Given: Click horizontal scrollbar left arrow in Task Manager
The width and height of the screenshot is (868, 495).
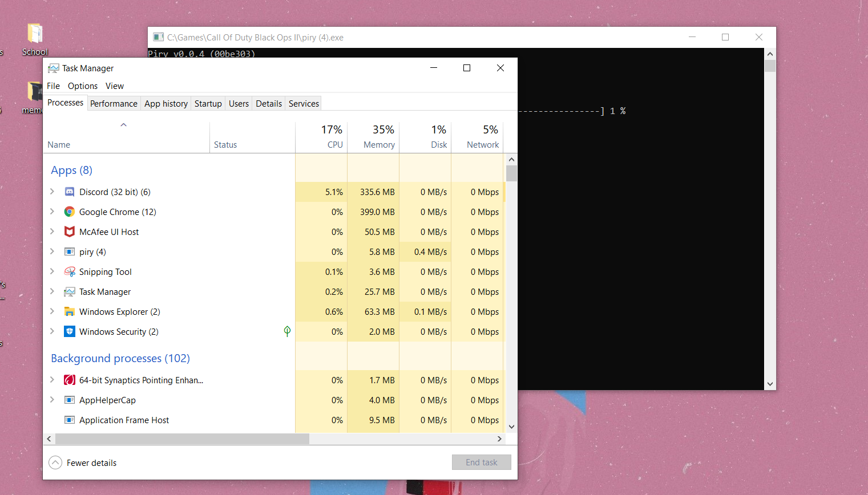Looking at the screenshot, I should pos(49,439).
